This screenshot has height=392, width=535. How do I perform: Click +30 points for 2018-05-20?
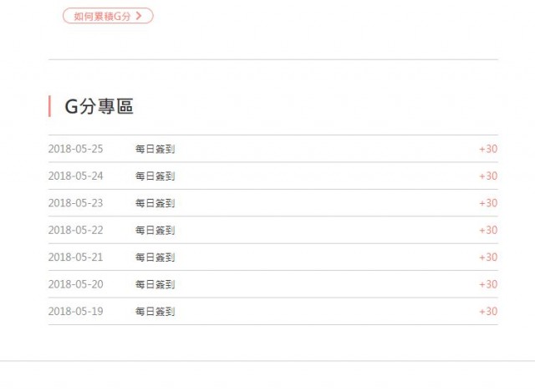[x=488, y=284]
